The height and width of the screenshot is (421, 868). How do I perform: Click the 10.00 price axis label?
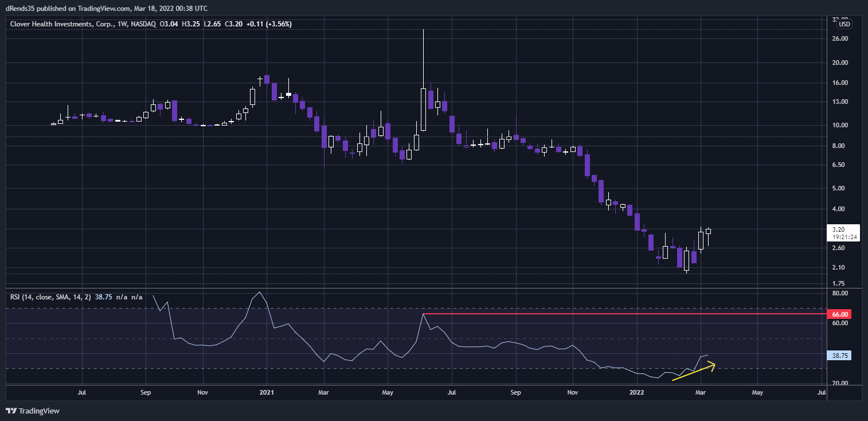point(840,126)
